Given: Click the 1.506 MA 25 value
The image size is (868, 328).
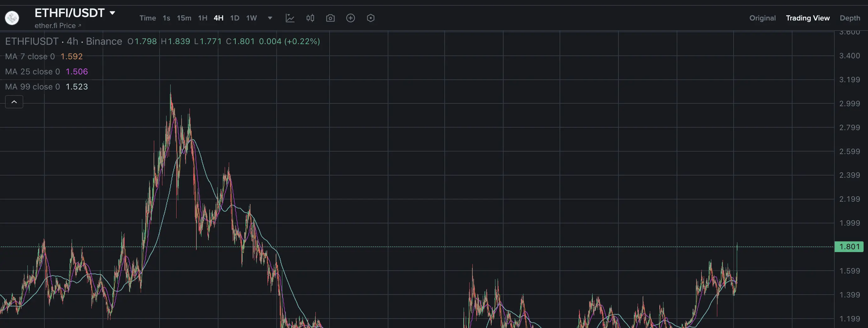Looking at the screenshot, I should tap(77, 72).
